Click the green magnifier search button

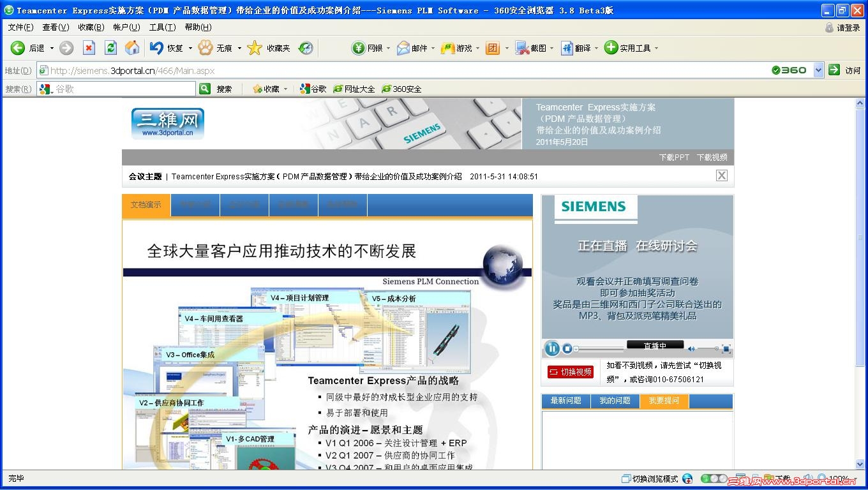(205, 89)
